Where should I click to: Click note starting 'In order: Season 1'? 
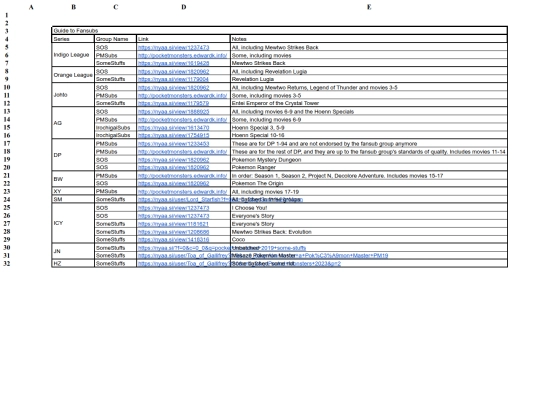338,176
